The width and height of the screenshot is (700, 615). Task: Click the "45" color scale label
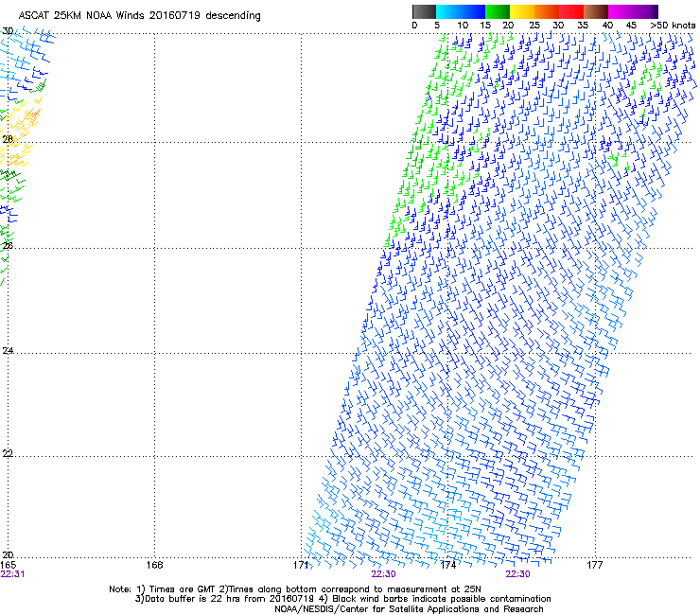(631, 26)
